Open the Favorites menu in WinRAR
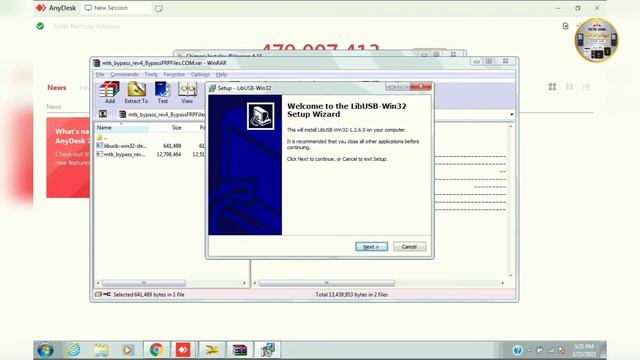 (x=174, y=75)
